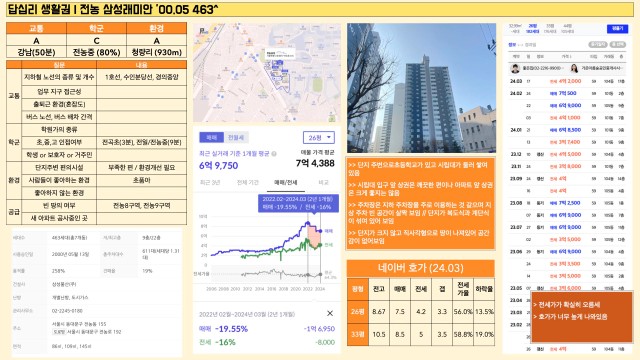Switch the chart to 전월세
The width and height of the screenshot is (640, 360).
click(x=236, y=138)
